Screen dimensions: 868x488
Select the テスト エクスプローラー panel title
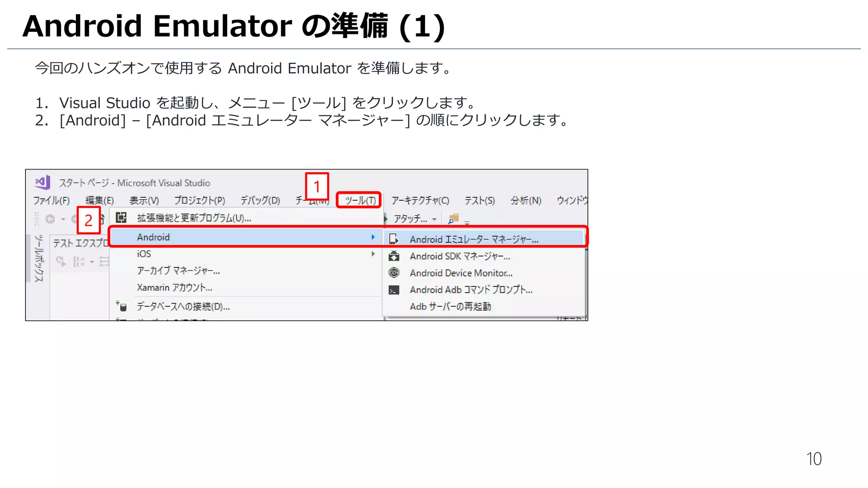(x=81, y=243)
